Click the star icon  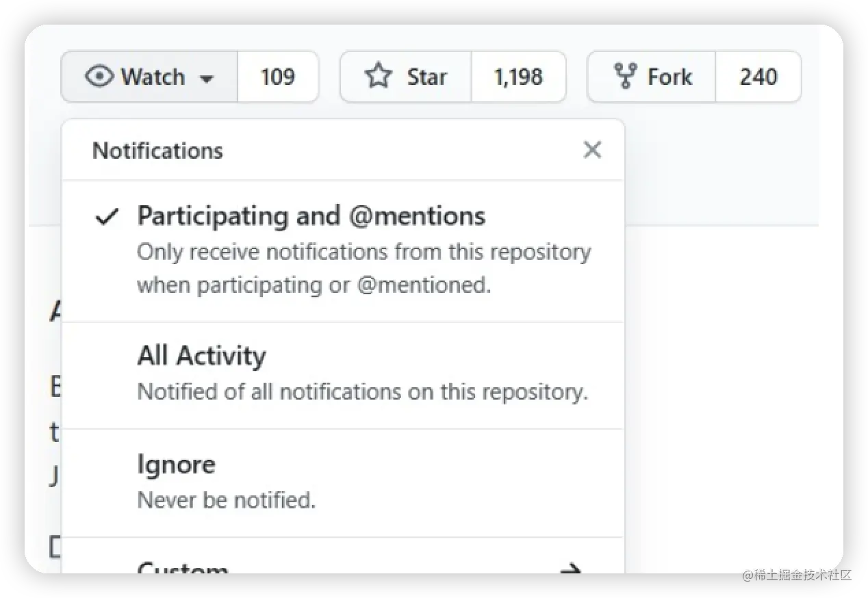click(x=378, y=77)
